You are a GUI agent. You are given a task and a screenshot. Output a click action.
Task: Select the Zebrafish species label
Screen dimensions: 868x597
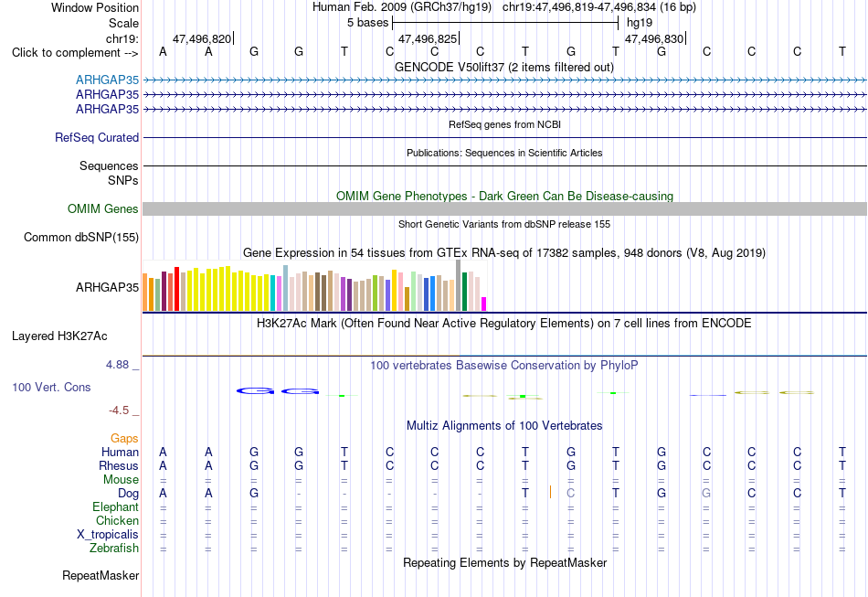tap(114, 548)
